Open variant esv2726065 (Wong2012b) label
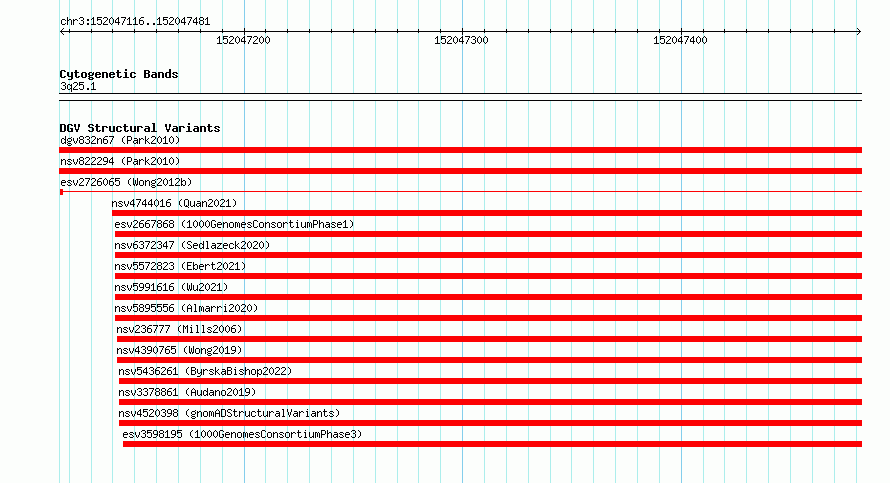 click(x=126, y=182)
